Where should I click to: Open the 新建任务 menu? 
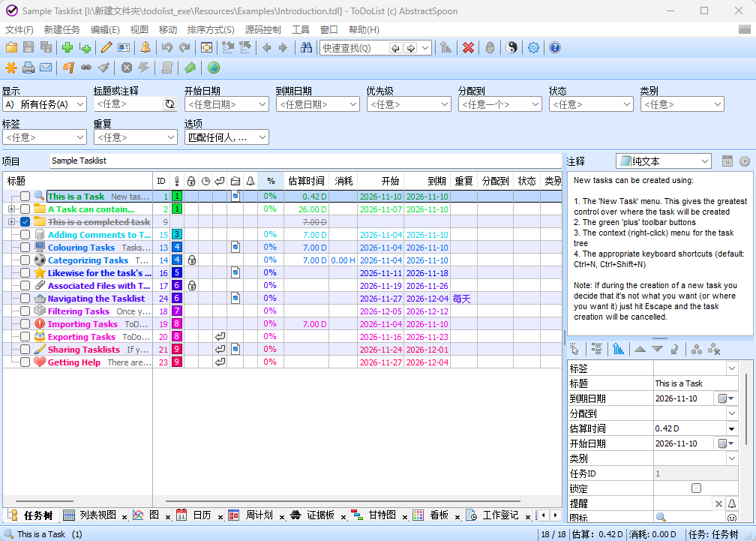[x=61, y=30]
